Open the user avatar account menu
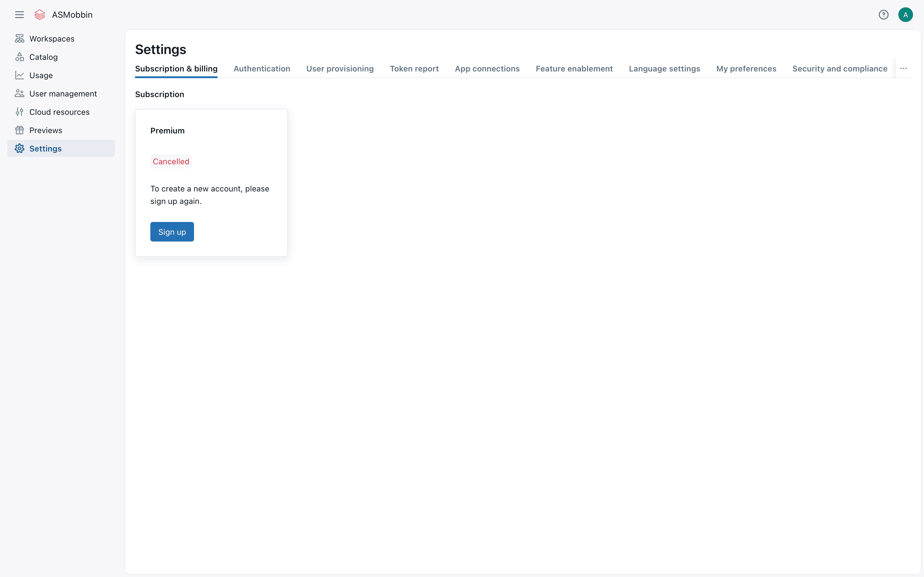This screenshot has height=577, width=924. 905,15
